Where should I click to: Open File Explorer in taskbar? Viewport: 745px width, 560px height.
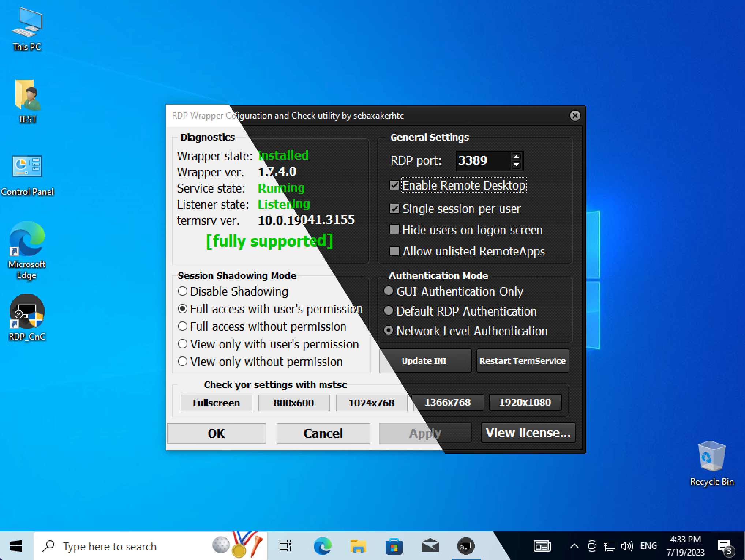[358, 546]
